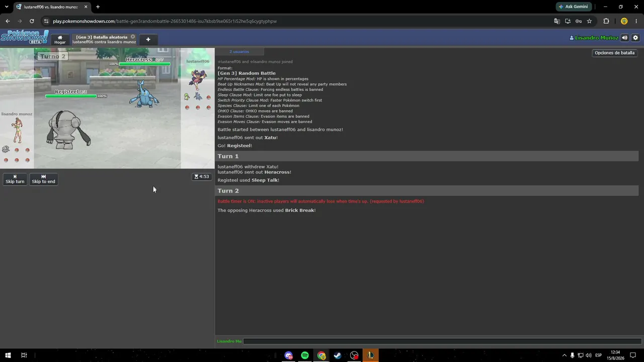Open OBS Studio from the taskbar
This screenshot has height=362, width=644.
354,355
